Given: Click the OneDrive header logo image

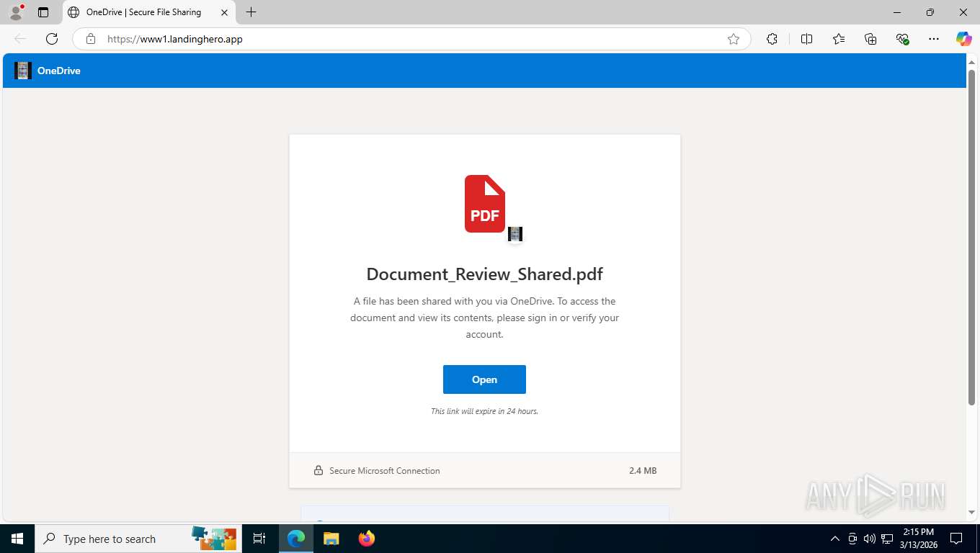Looking at the screenshot, I should pos(23,71).
